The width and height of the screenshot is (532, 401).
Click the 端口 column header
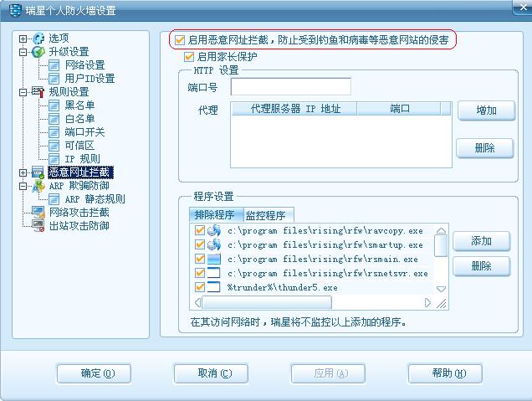click(x=399, y=109)
